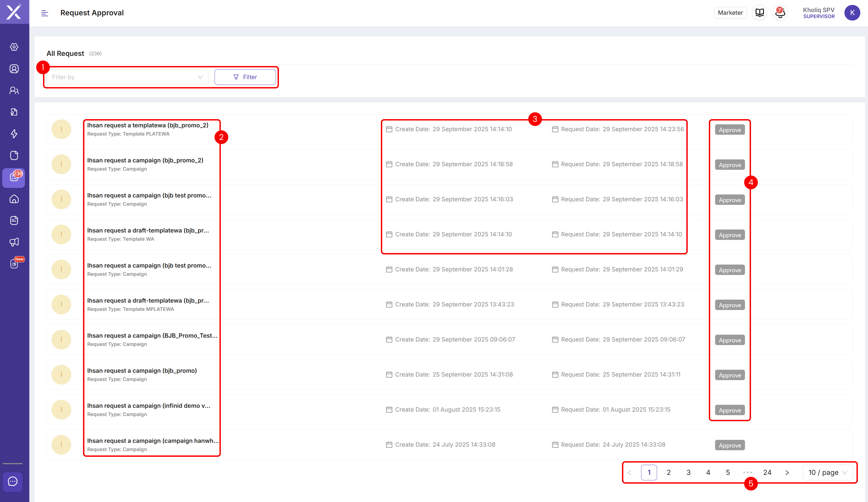Click the contacts group sidebar icon
The width and height of the screenshot is (868, 502).
(14, 90)
